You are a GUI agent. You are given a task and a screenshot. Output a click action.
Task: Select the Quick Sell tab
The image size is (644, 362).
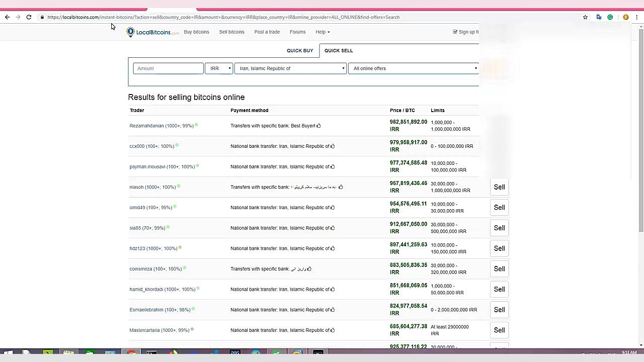pyautogui.click(x=339, y=51)
